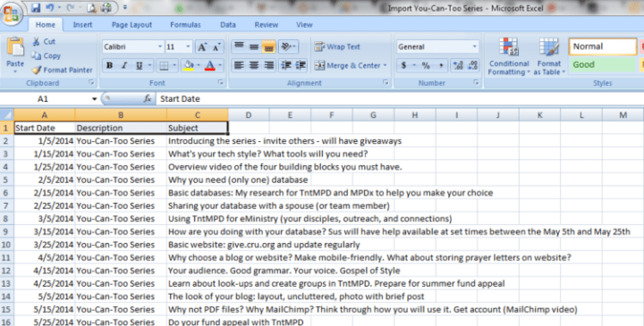
Task: Set Top Align vertical alignment
Action: (x=239, y=46)
